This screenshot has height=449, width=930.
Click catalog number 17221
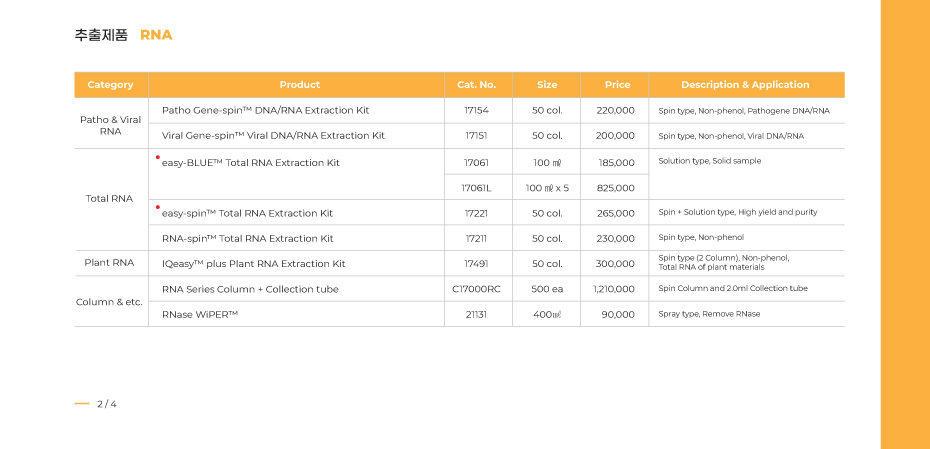[x=477, y=213]
